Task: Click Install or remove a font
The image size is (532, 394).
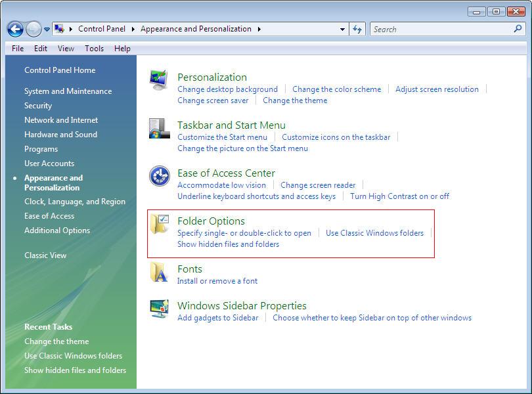Action: coord(217,281)
